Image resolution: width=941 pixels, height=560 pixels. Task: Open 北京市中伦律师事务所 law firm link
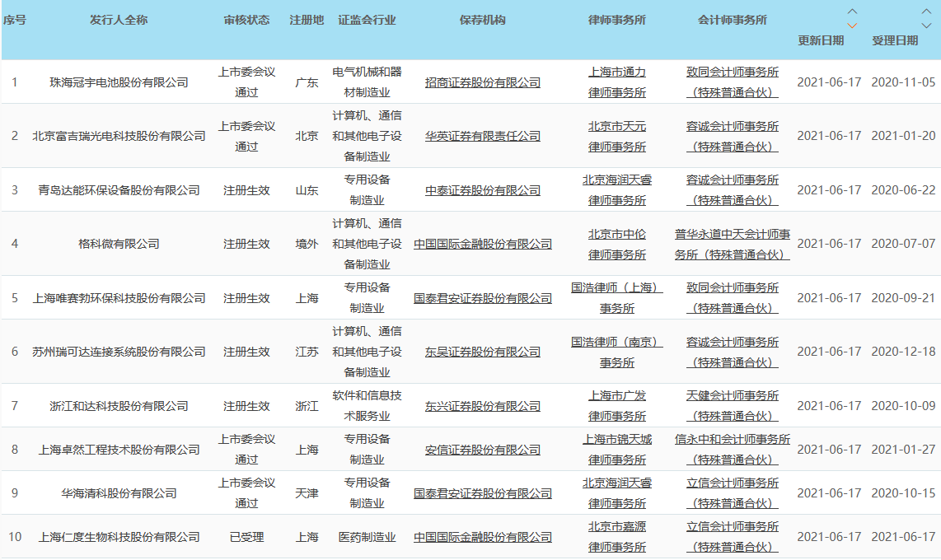point(617,244)
